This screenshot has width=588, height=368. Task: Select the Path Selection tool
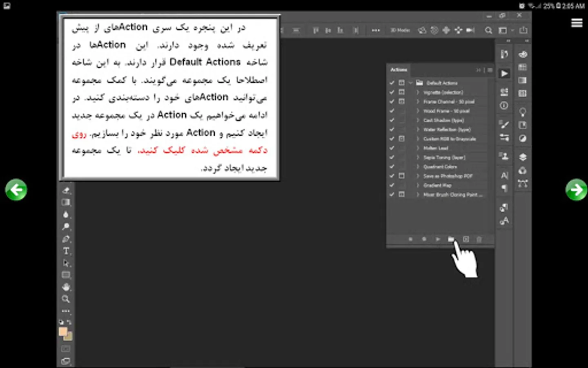pyautogui.click(x=66, y=263)
